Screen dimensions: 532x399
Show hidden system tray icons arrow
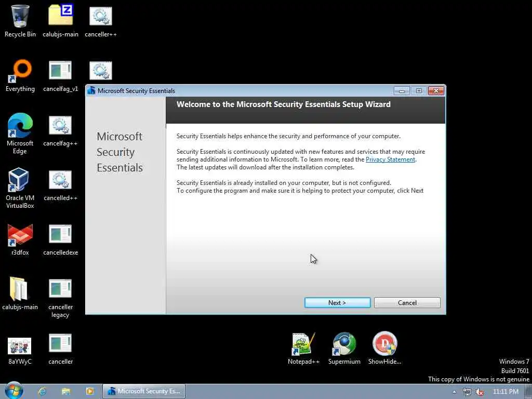pyautogui.click(x=454, y=392)
